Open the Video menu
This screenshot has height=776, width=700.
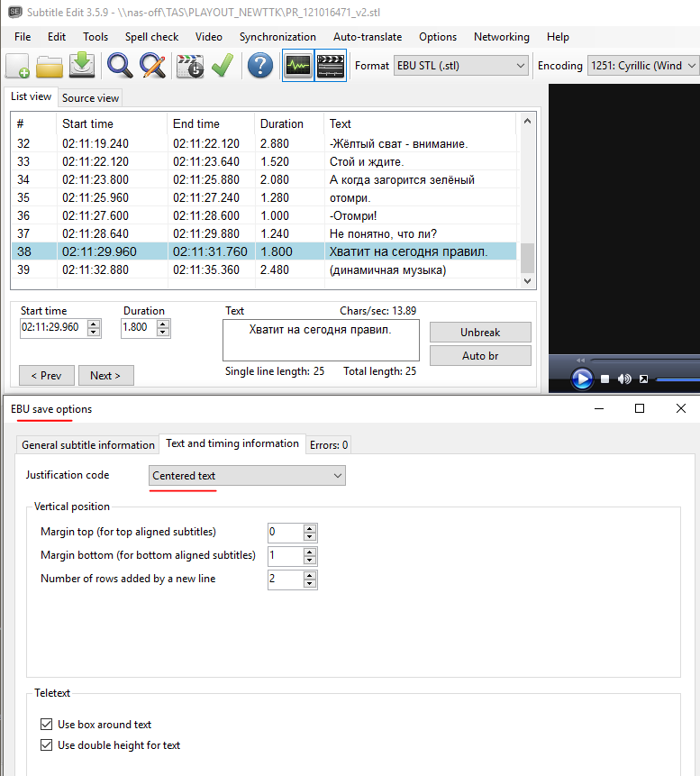[208, 37]
